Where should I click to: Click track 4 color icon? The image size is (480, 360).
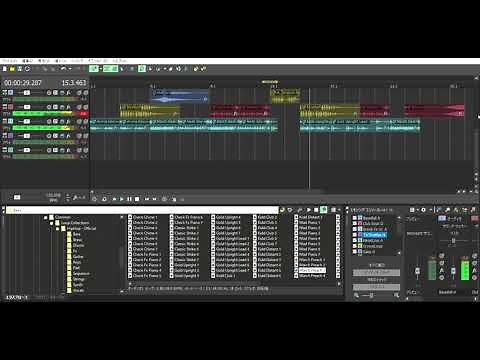[11, 136]
